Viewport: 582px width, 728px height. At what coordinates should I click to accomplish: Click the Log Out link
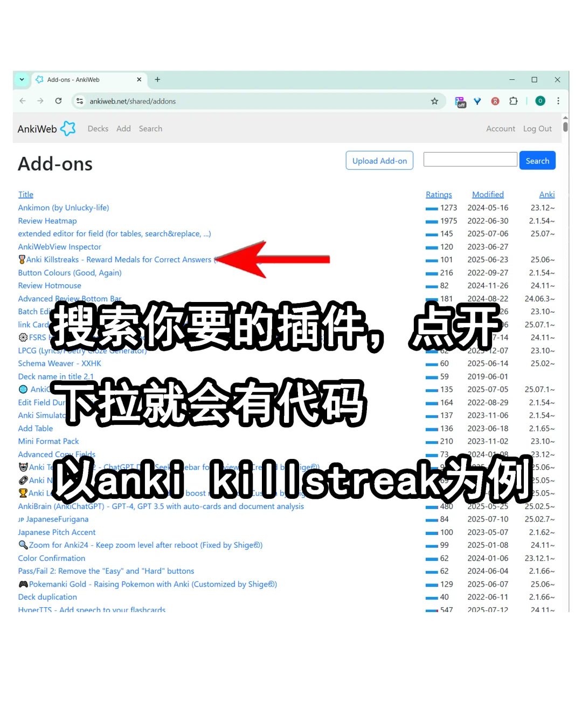(x=537, y=128)
